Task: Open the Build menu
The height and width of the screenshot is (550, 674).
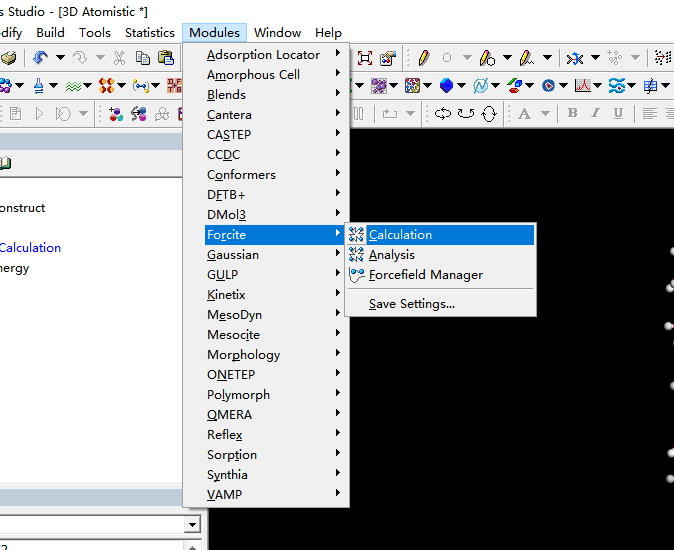Action: click(x=50, y=33)
